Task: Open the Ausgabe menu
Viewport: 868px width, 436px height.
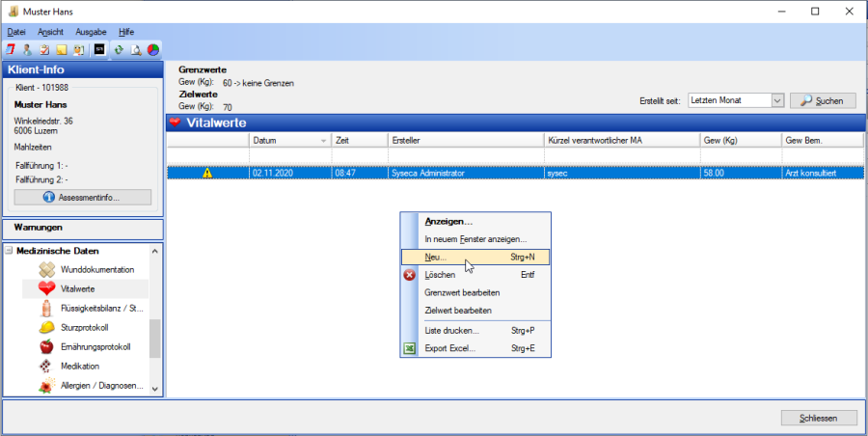Action: point(91,32)
